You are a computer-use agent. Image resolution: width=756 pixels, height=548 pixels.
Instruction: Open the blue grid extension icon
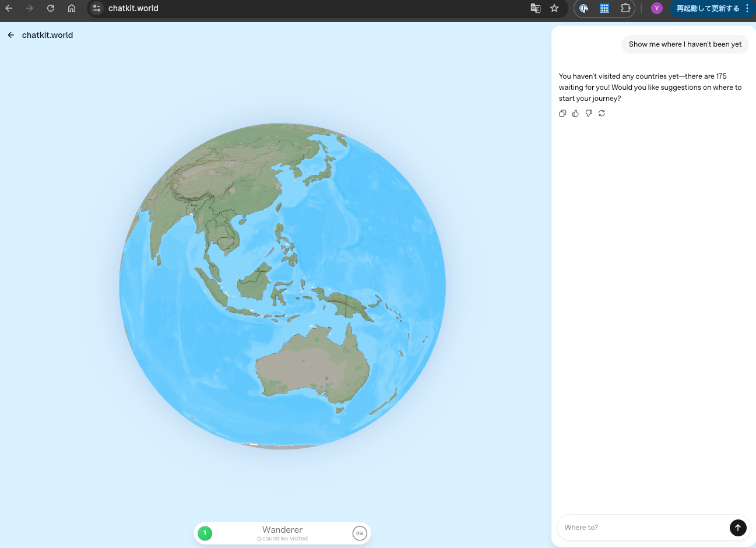click(x=604, y=8)
